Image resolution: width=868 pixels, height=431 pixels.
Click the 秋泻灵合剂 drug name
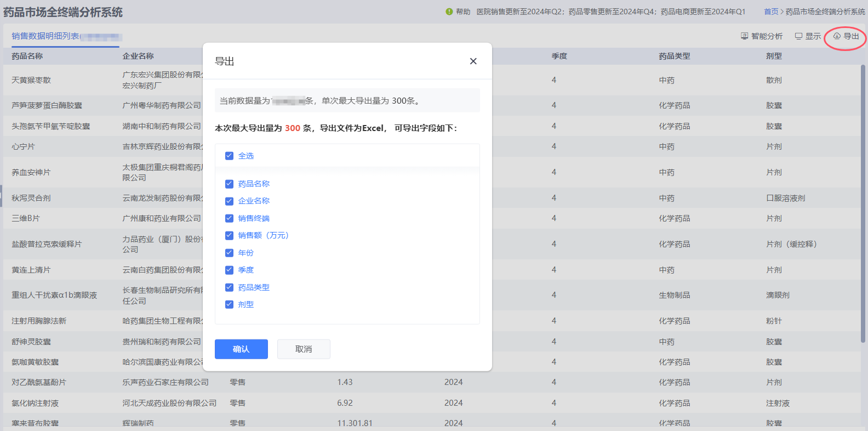point(31,198)
